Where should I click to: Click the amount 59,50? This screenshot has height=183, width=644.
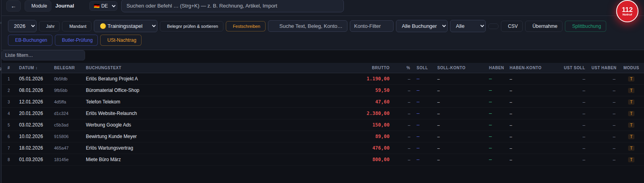click(383, 90)
